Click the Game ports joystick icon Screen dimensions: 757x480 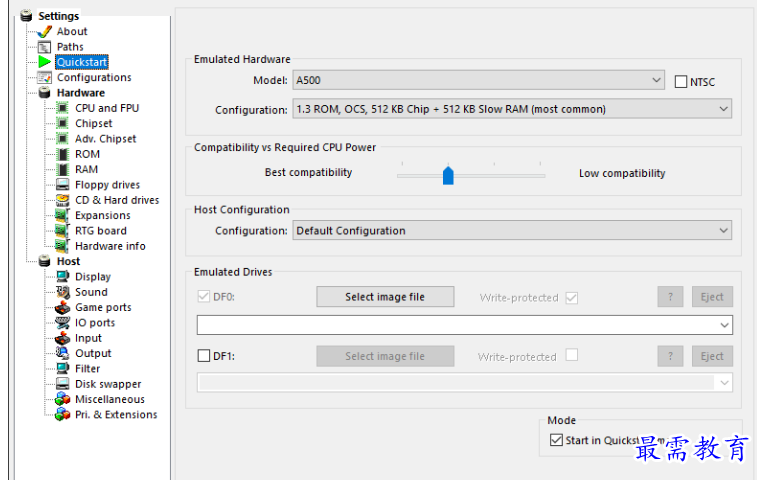[62, 308]
